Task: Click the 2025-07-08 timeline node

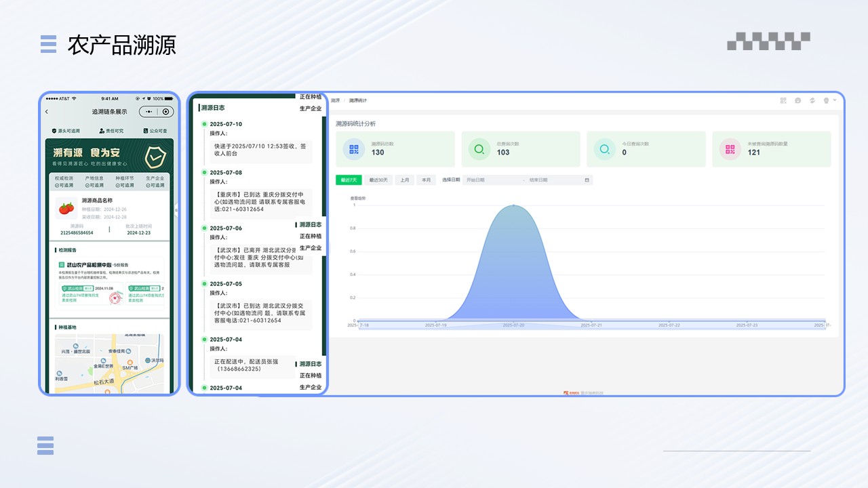Action: pyautogui.click(x=204, y=173)
